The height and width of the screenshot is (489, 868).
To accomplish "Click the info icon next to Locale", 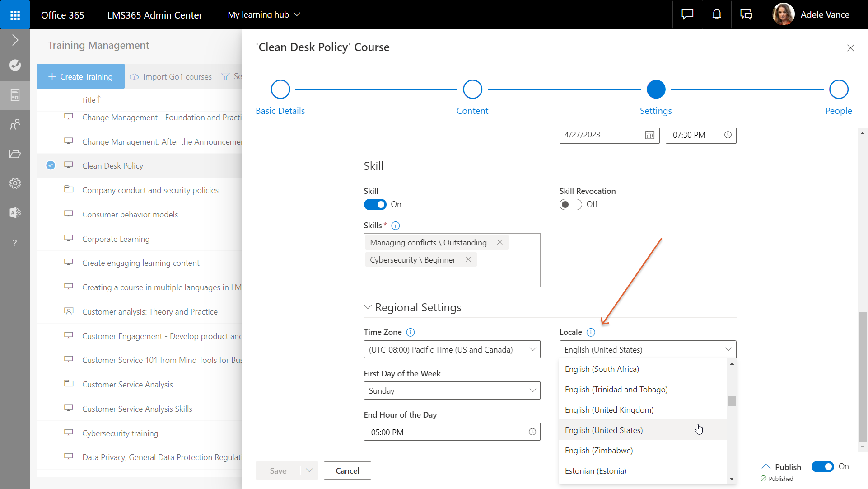I will tap(591, 332).
